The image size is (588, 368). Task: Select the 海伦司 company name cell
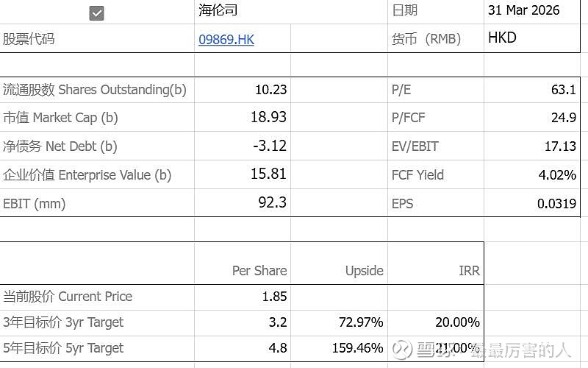[219, 10]
